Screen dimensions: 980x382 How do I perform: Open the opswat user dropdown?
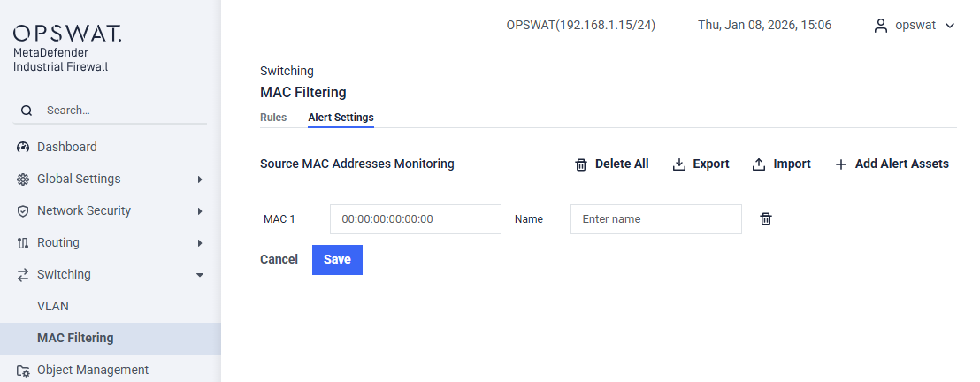pyautogui.click(x=950, y=26)
